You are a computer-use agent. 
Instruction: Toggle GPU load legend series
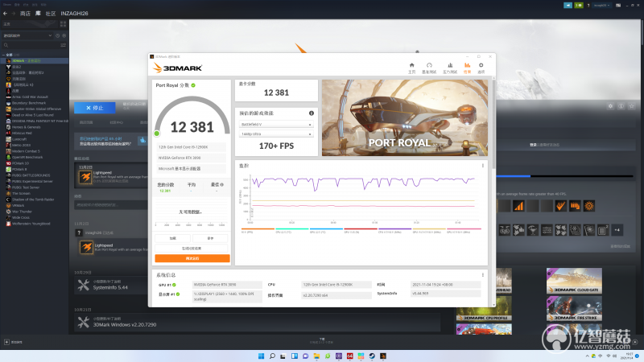pyautogui.click(x=360, y=230)
